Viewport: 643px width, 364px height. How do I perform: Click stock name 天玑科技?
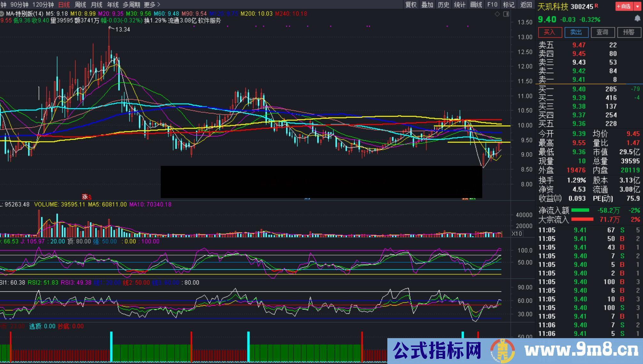[x=553, y=6]
